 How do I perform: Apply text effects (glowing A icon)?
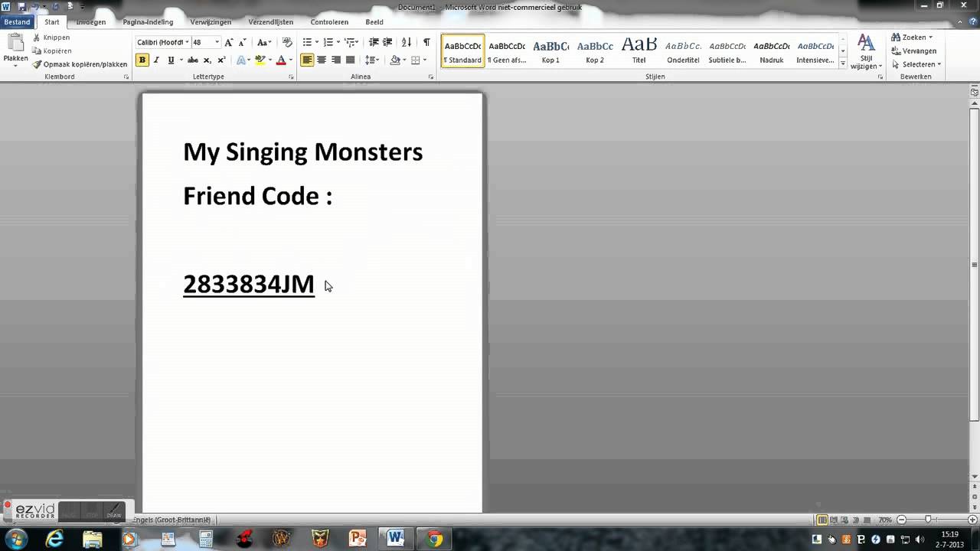coord(242,60)
